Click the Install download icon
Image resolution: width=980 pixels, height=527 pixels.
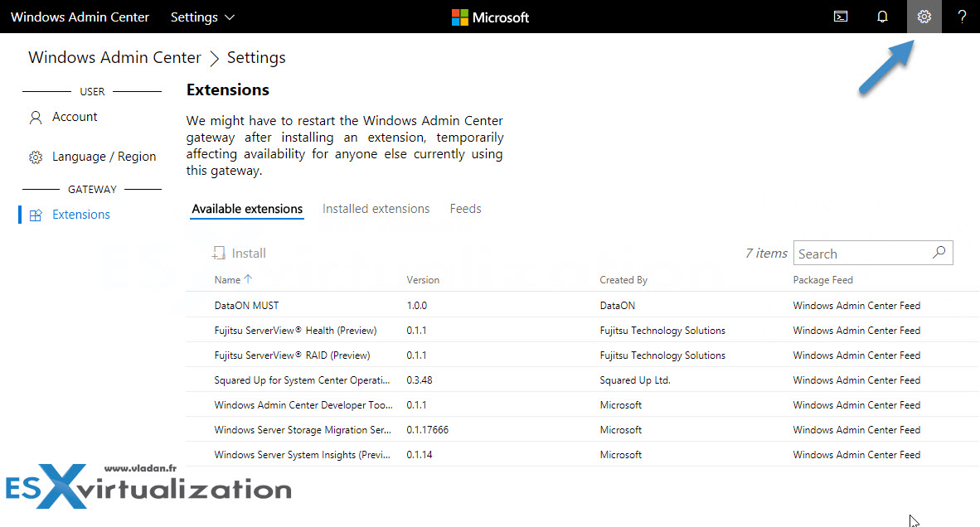tap(219, 253)
